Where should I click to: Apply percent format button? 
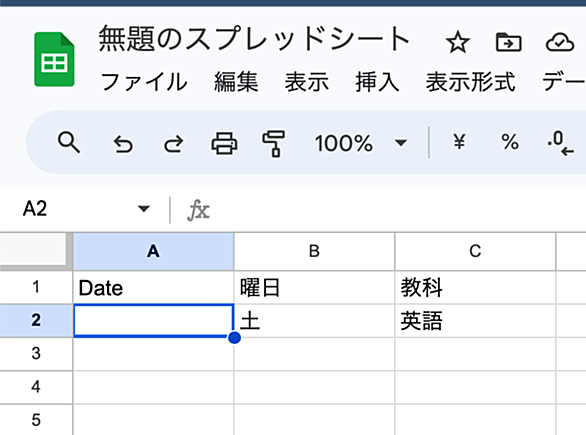pos(510,142)
